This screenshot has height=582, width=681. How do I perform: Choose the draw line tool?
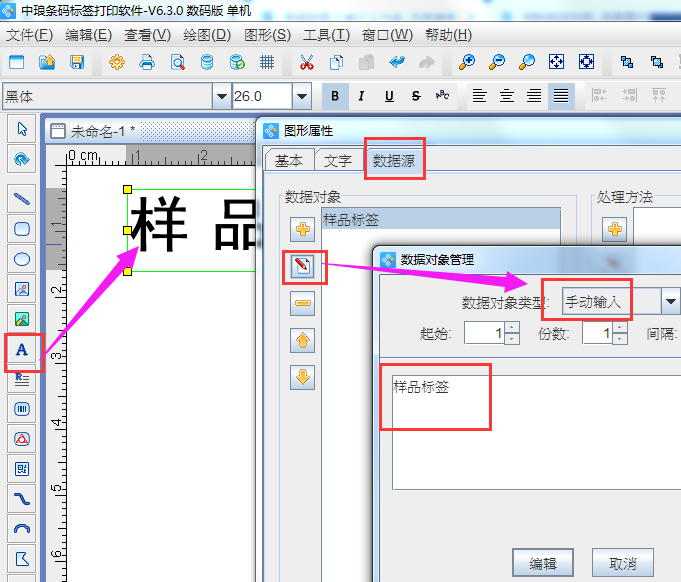(x=21, y=199)
